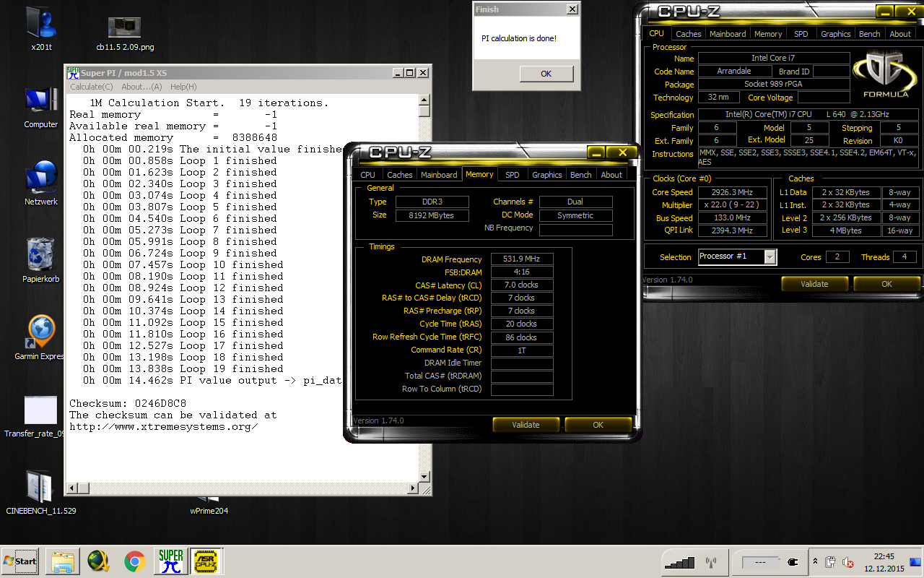This screenshot has width=924, height=578.
Task: Click the Command Rate 1T value
Action: point(522,350)
